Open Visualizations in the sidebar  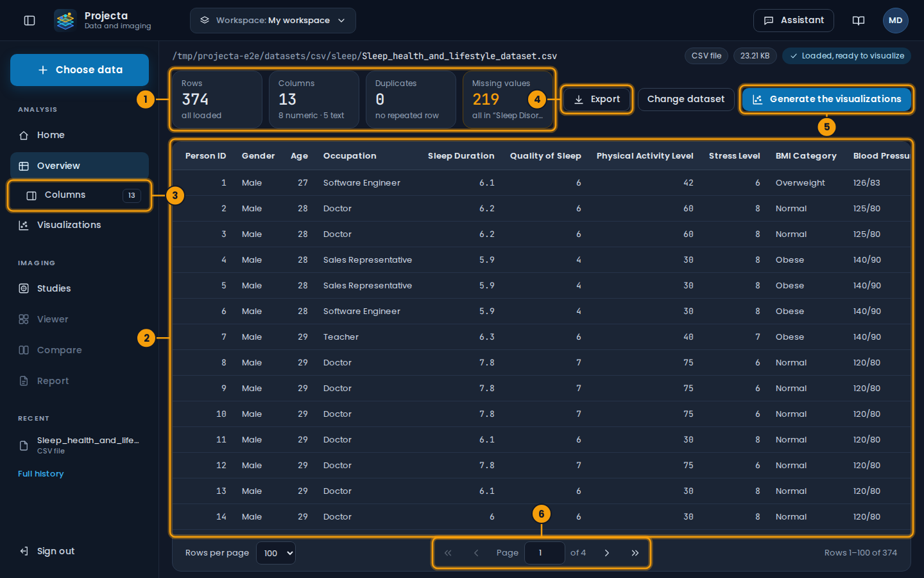[x=80, y=225]
